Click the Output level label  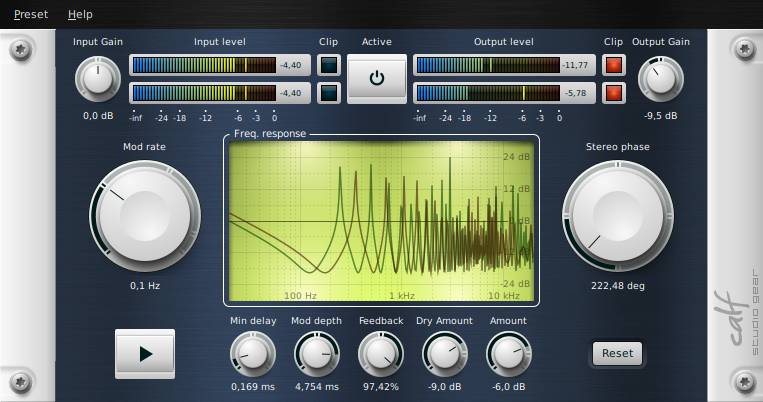coord(504,42)
